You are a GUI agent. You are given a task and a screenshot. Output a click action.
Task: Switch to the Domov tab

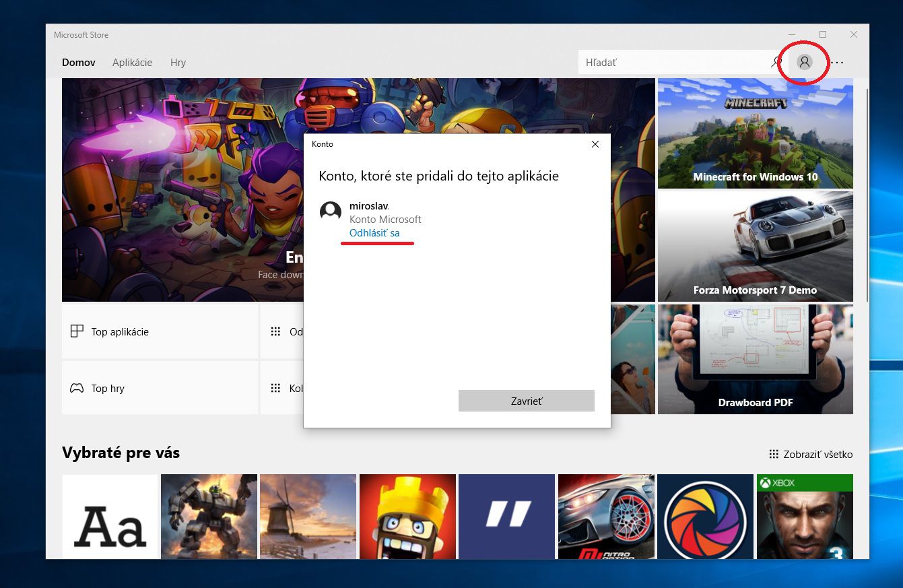pyautogui.click(x=79, y=63)
